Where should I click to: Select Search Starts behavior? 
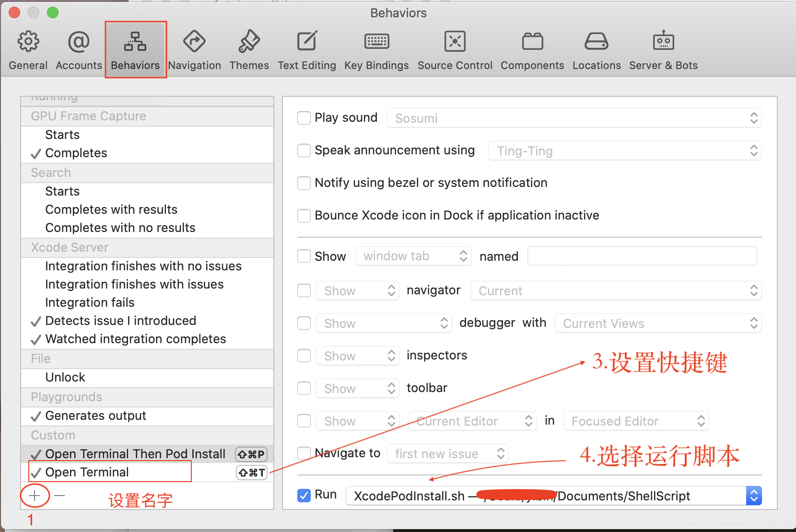coord(147,192)
